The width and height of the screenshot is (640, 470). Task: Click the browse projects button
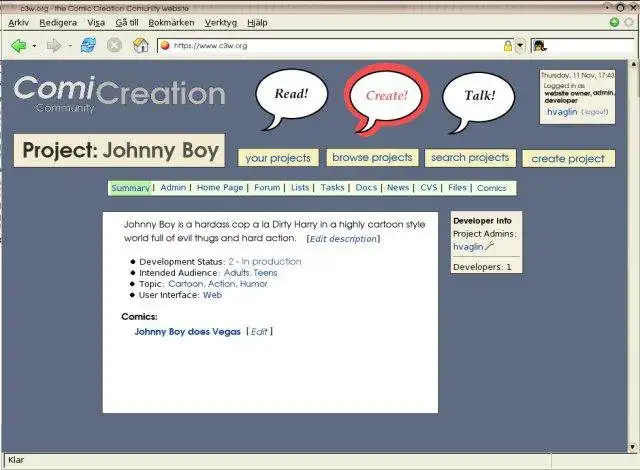(372, 157)
